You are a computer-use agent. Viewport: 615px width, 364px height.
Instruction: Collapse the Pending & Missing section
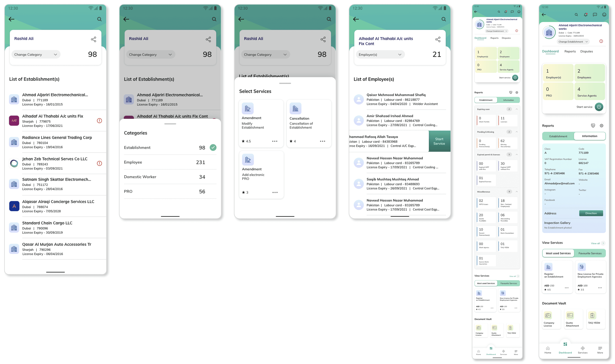pyautogui.click(x=517, y=132)
